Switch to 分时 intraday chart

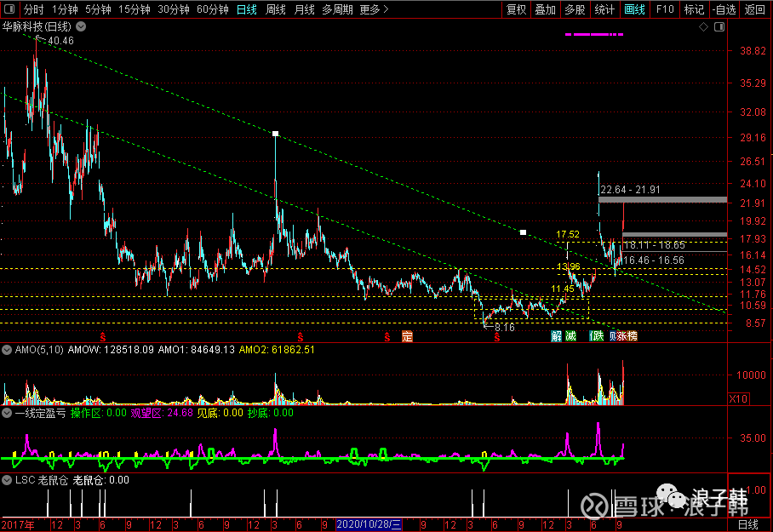(33, 9)
